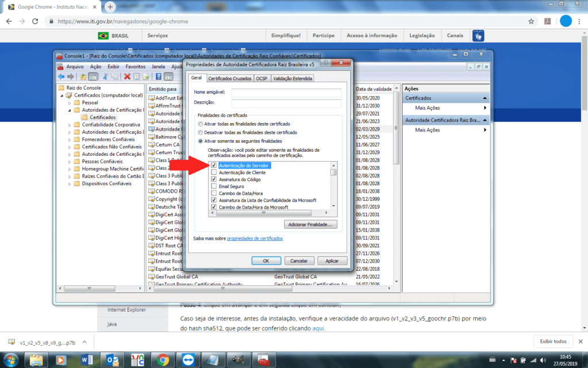The image size is (588, 368).
Task: Click the Libras accessibility icon on site header
Action: (x=478, y=36)
